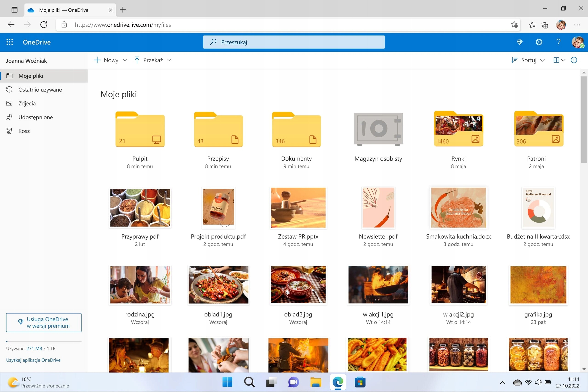Click the premium diamond icon in header
This screenshot has height=392, width=588.
tap(520, 42)
